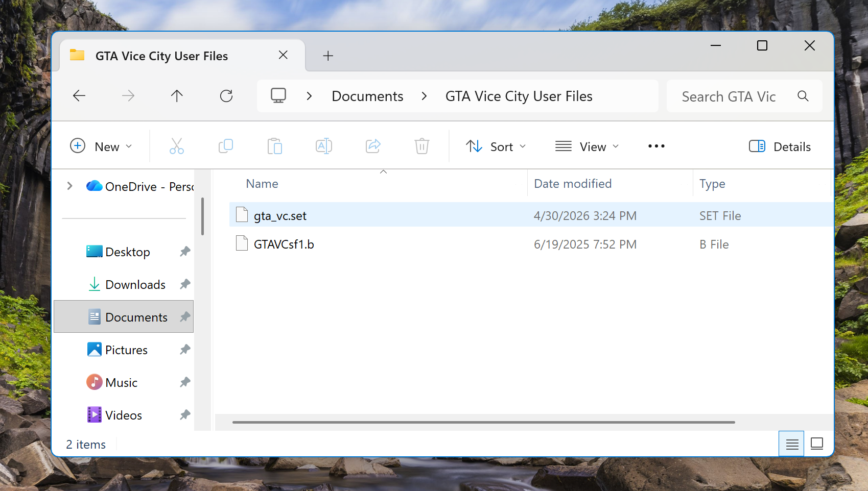Open the New item dropdown
Viewport: 868px width, 491px height.
pos(101,146)
